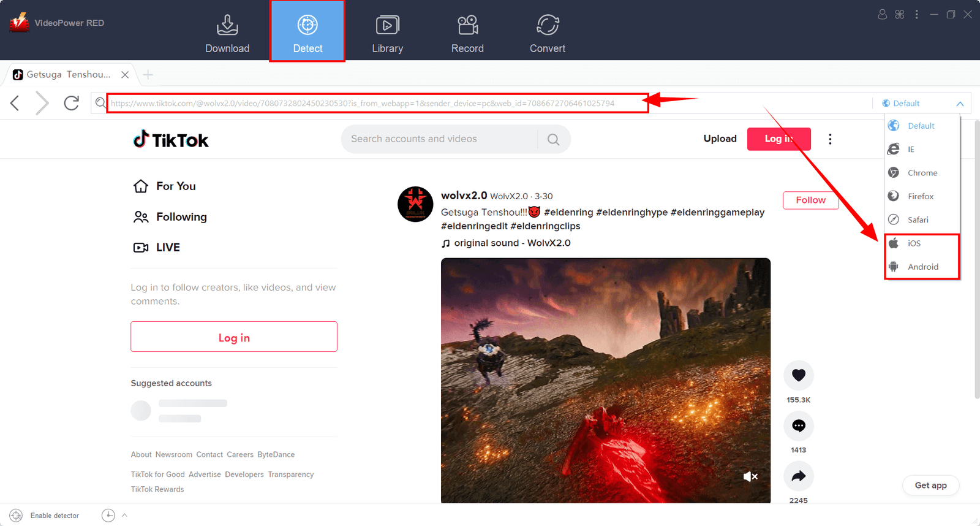Play the Elden Ring video
Screen dimensions: 980x526
pos(606,381)
